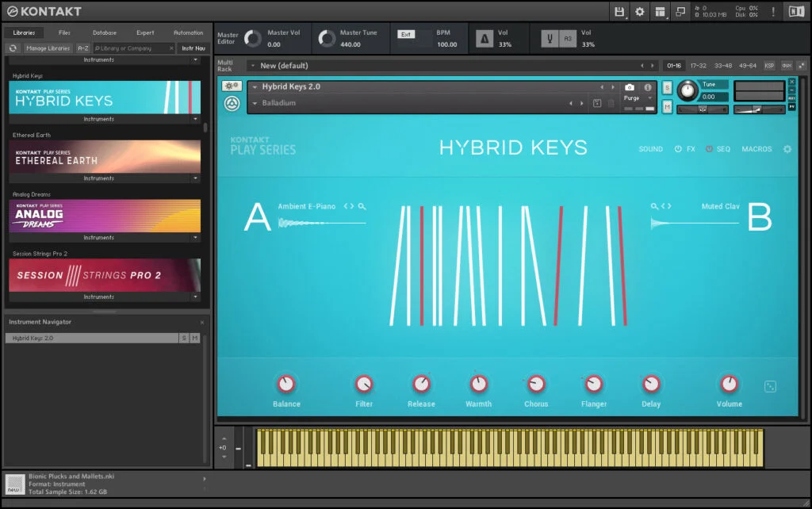Screen dimensions: 812x509
Task: Switch to the Database tab
Action: click(x=105, y=33)
